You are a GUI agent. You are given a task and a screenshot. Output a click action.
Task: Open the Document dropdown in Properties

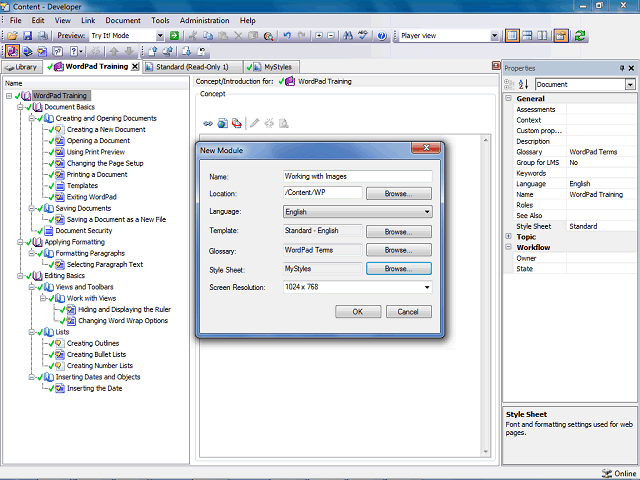point(630,84)
